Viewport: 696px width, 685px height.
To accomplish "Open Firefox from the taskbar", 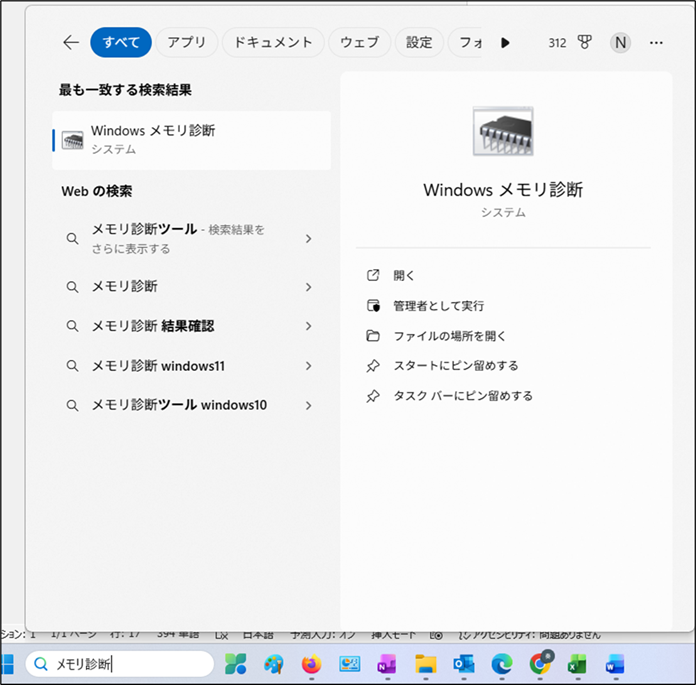I will (312, 664).
